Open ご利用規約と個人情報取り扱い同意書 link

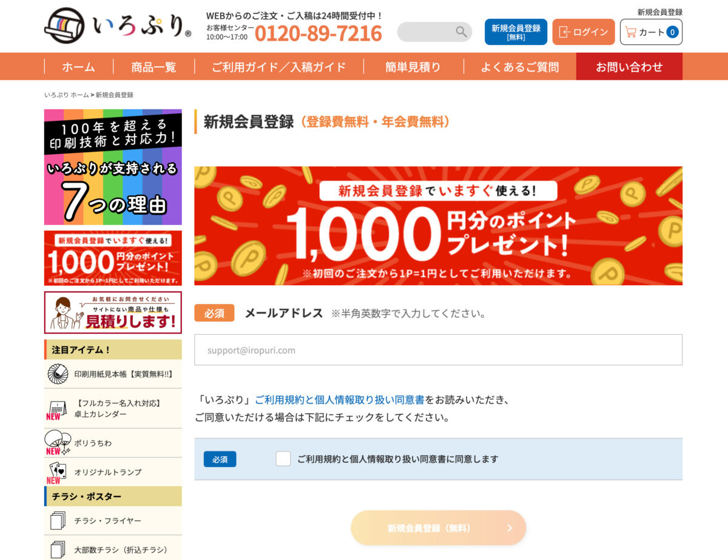click(x=339, y=400)
